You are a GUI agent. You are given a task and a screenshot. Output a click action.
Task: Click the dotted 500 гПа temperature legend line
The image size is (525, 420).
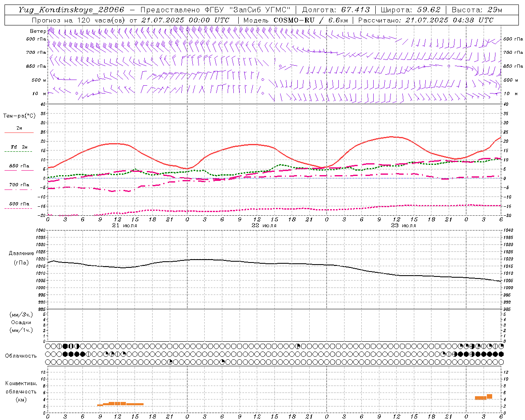(18, 208)
